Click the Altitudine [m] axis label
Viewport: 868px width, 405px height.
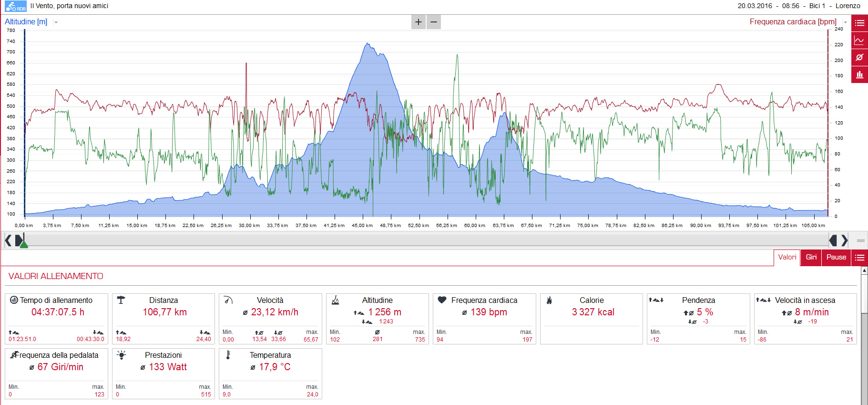tap(26, 22)
